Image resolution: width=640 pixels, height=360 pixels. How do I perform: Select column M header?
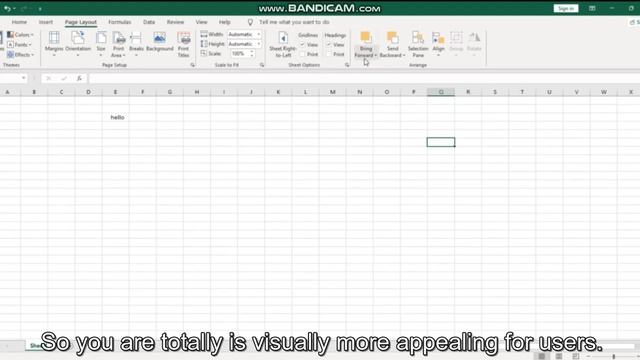pyautogui.click(x=333, y=92)
